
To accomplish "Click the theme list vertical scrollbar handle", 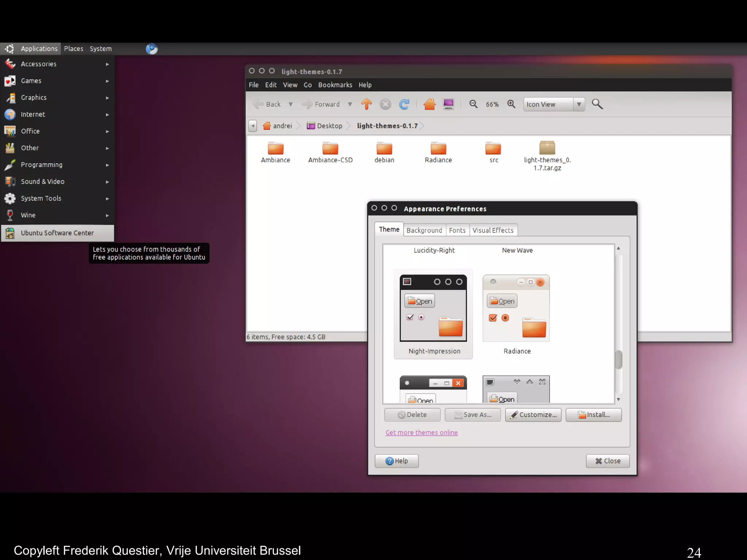I will (x=618, y=359).
